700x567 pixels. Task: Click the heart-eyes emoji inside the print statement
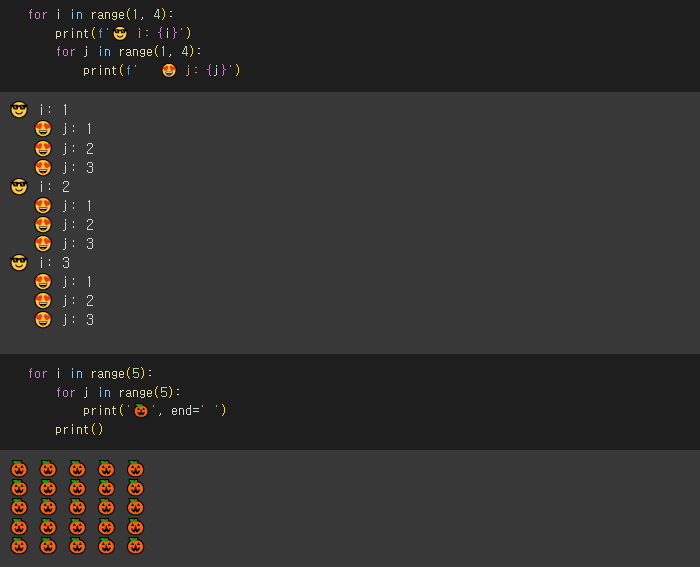point(169,71)
